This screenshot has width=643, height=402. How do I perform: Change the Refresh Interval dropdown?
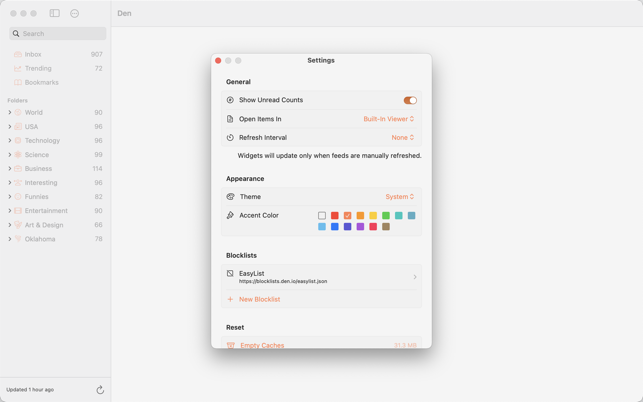click(402, 138)
